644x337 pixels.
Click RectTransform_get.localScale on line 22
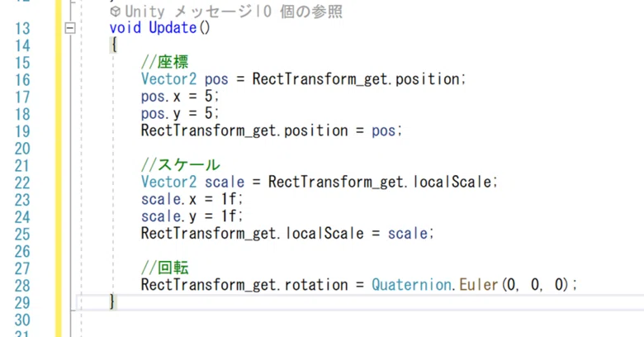(380, 182)
